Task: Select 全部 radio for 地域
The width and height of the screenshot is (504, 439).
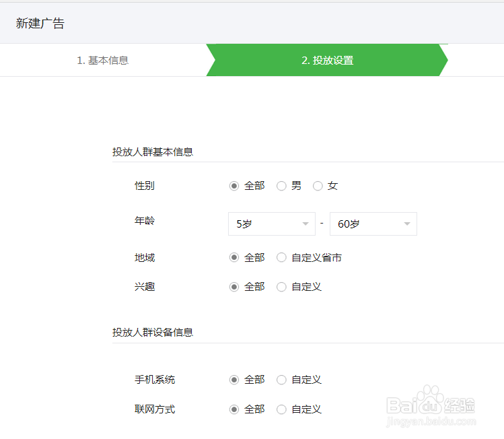Action: click(x=234, y=258)
